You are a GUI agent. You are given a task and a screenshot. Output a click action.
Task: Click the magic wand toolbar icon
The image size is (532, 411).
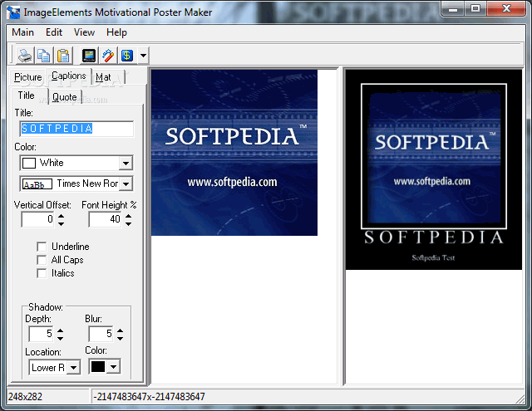[x=108, y=56]
